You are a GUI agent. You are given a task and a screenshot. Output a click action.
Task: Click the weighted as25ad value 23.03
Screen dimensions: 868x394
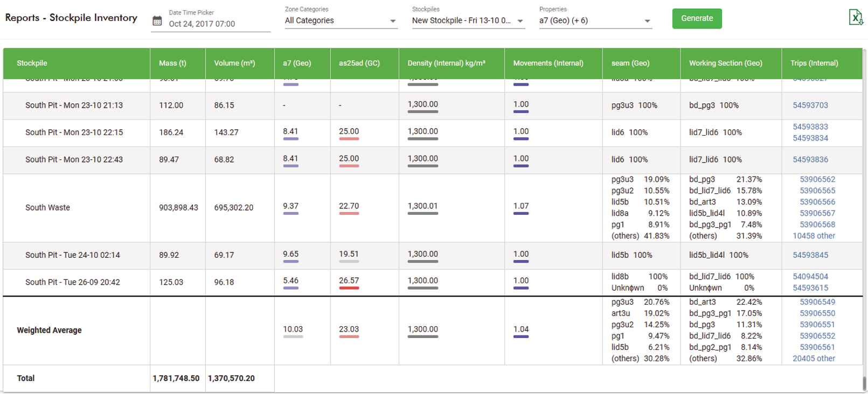pos(349,329)
